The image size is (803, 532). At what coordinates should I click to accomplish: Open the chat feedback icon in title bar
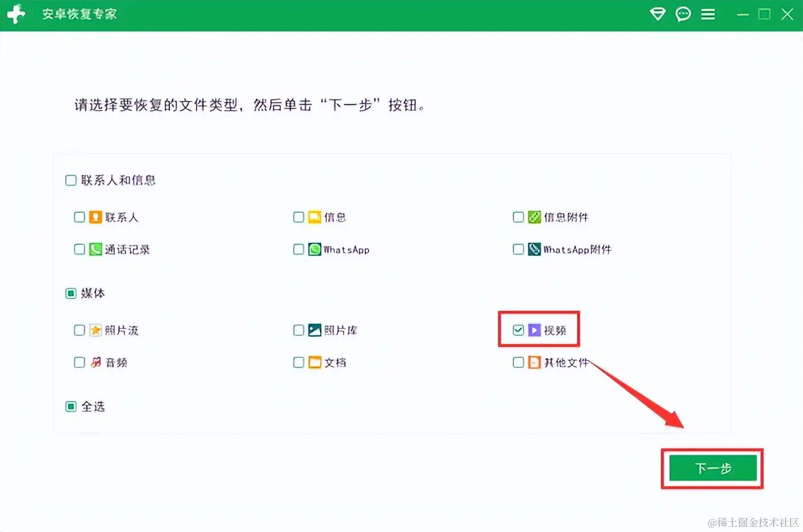tap(683, 14)
